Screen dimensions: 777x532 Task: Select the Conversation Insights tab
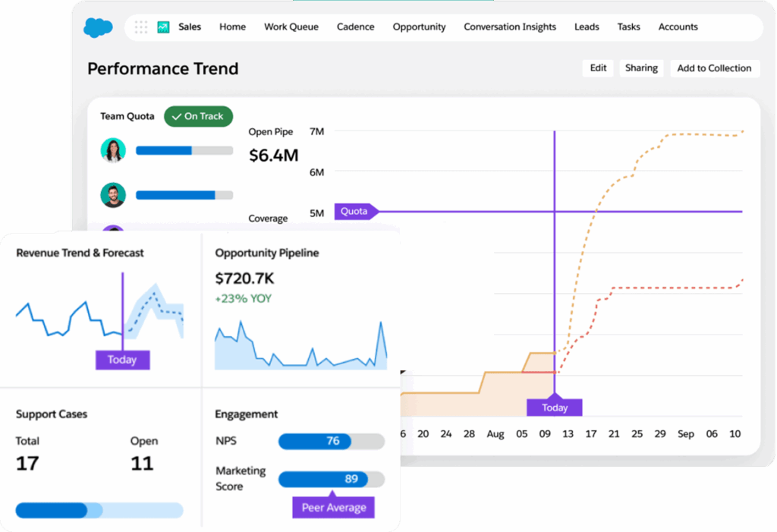[509, 27]
